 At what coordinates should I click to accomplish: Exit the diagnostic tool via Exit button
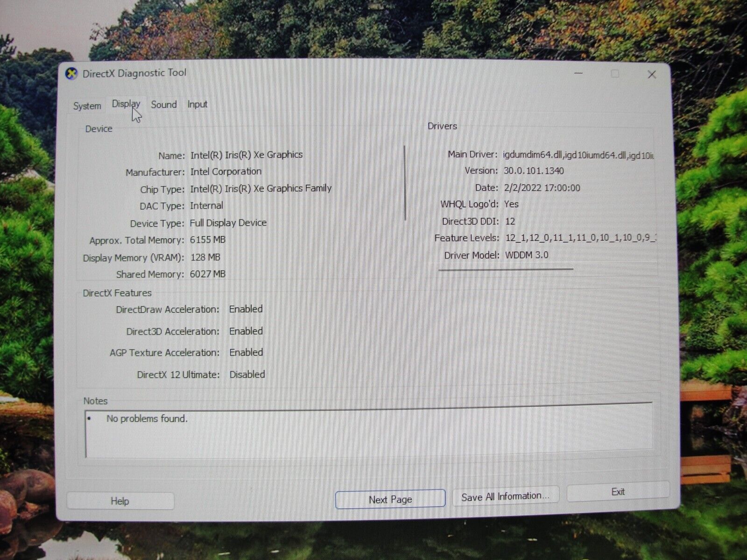click(618, 492)
